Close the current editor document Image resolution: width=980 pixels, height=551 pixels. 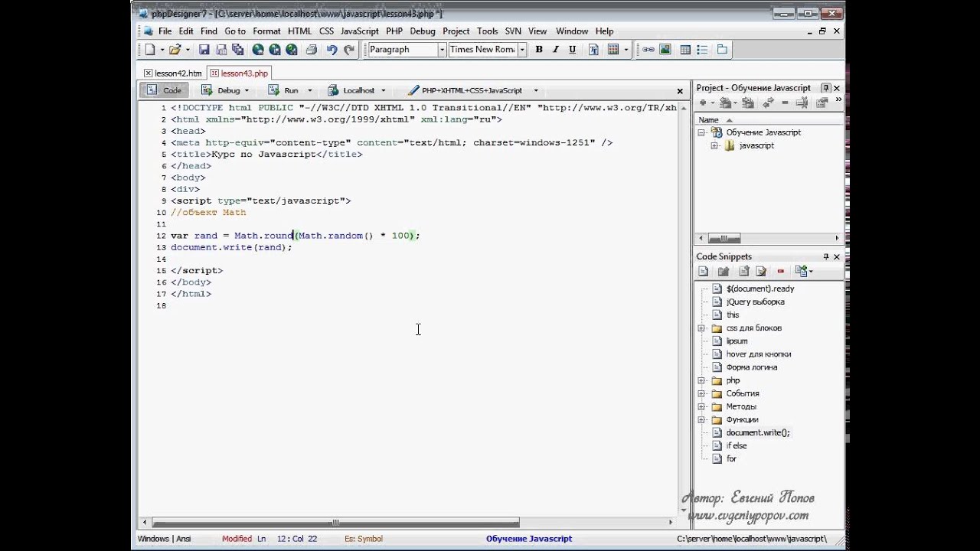pos(680,90)
